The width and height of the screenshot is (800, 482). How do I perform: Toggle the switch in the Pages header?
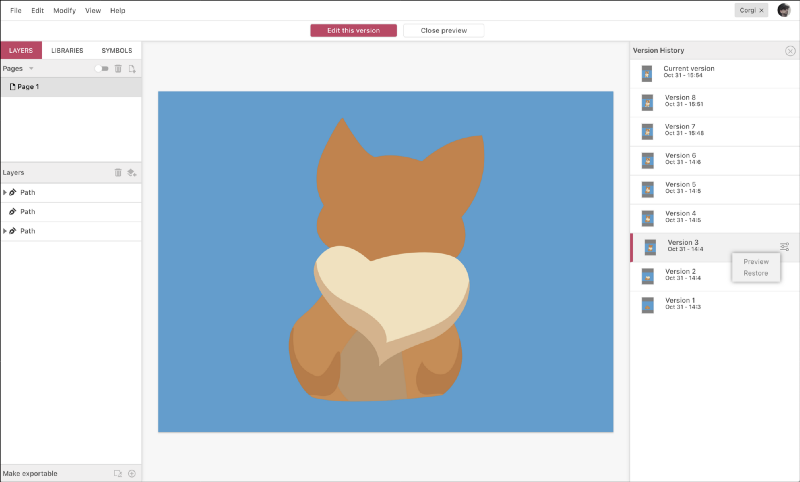101,68
